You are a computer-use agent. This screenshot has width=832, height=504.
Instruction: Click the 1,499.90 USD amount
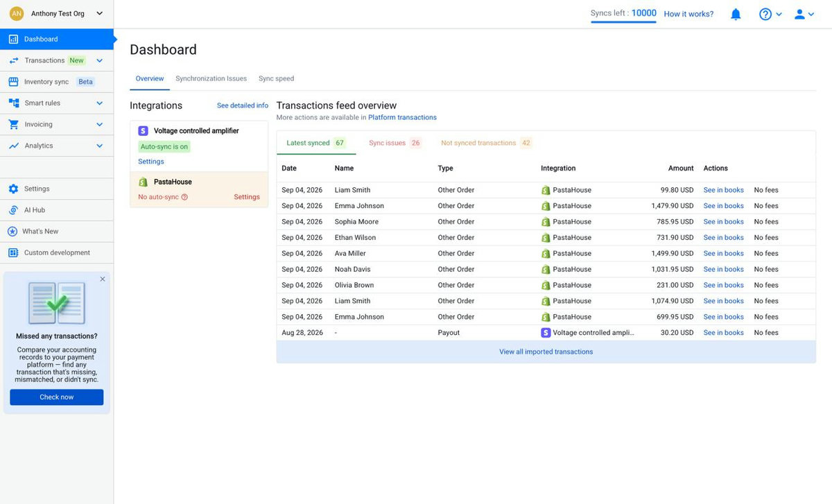673,254
